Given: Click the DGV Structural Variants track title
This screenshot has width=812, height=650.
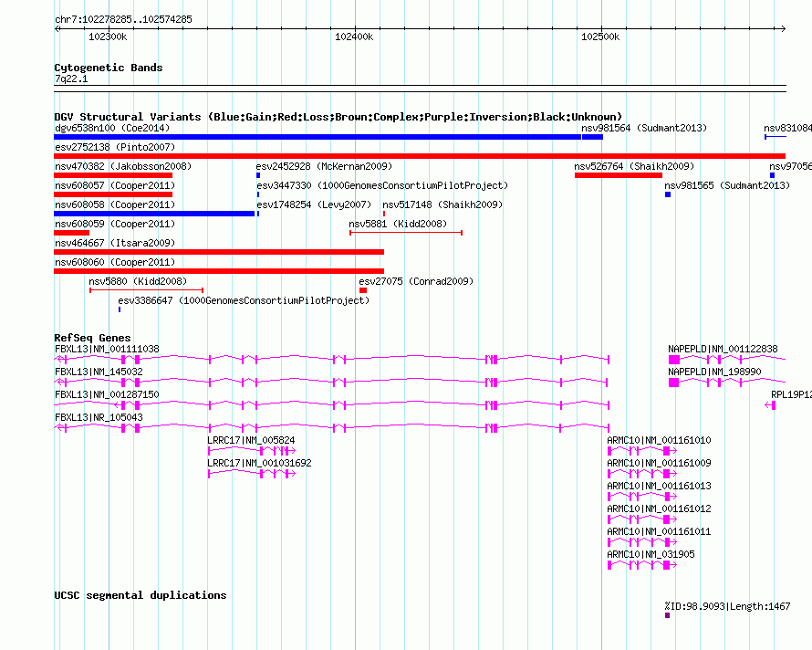Looking at the screenshot, I should [338, 117].
